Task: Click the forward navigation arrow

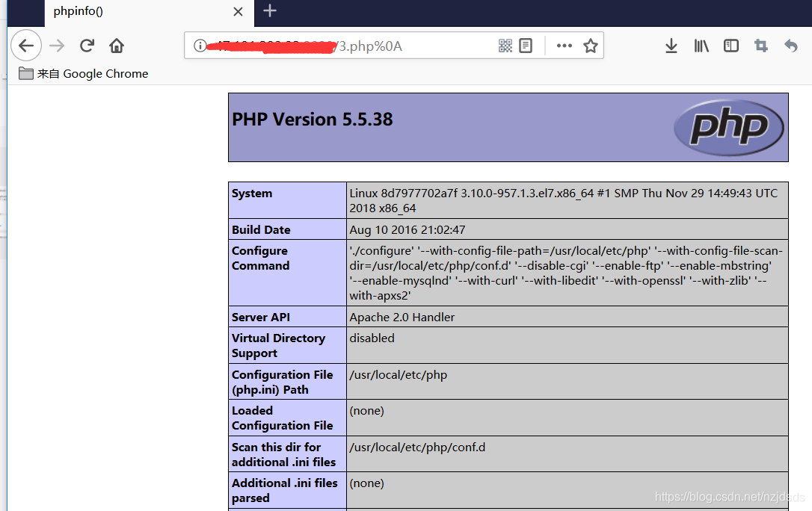Action: [57, 46]
